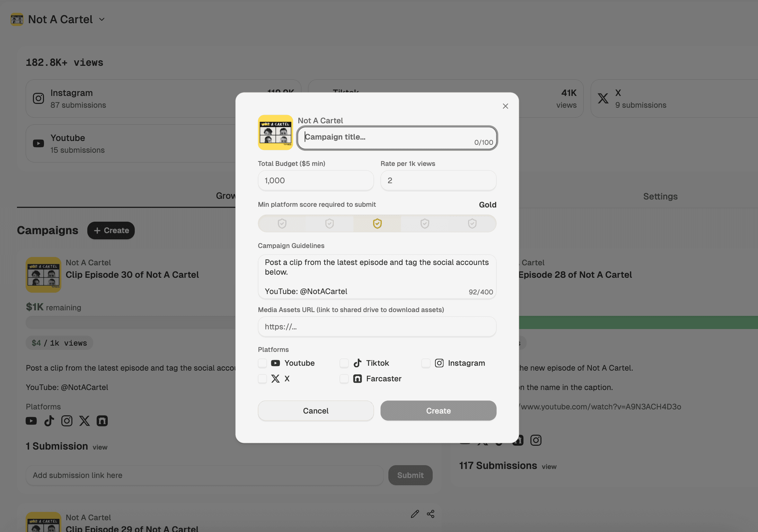Click the Clip Episode 30 of Not A Cartel title
The image size is (758, 532).
click(x=132, y=275)
